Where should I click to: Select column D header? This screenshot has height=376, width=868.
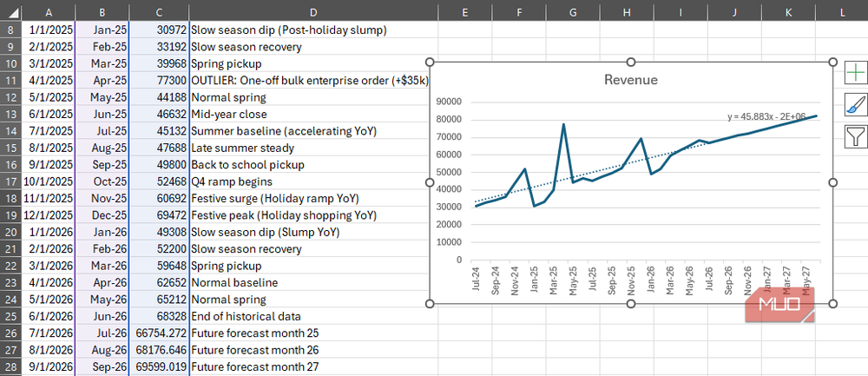point(313,12)
